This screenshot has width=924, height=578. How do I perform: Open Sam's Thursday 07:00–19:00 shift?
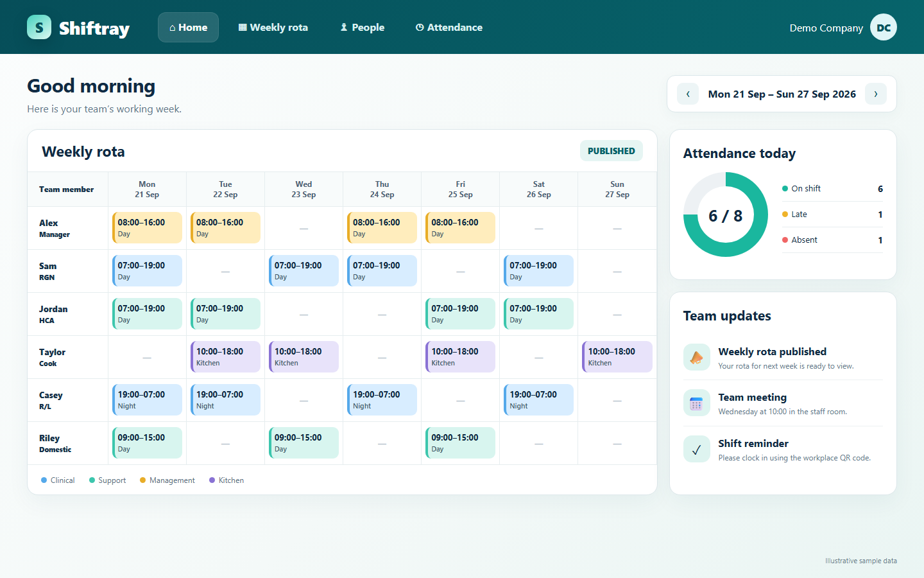click(382, 271)
